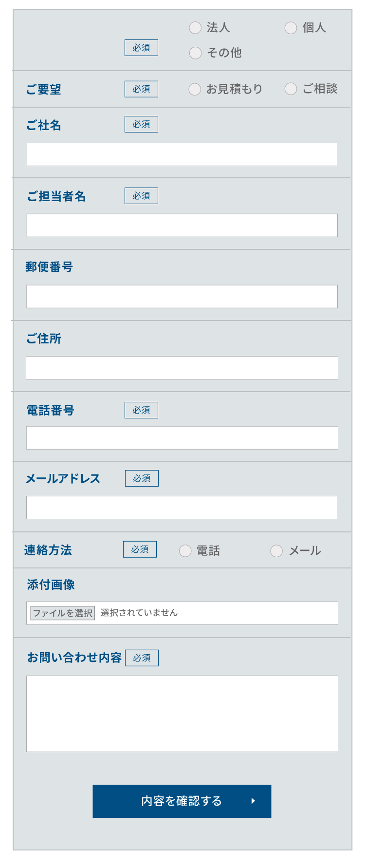Select the 法人 radio button
Screen dimensions: 365x868
point(195,28)
